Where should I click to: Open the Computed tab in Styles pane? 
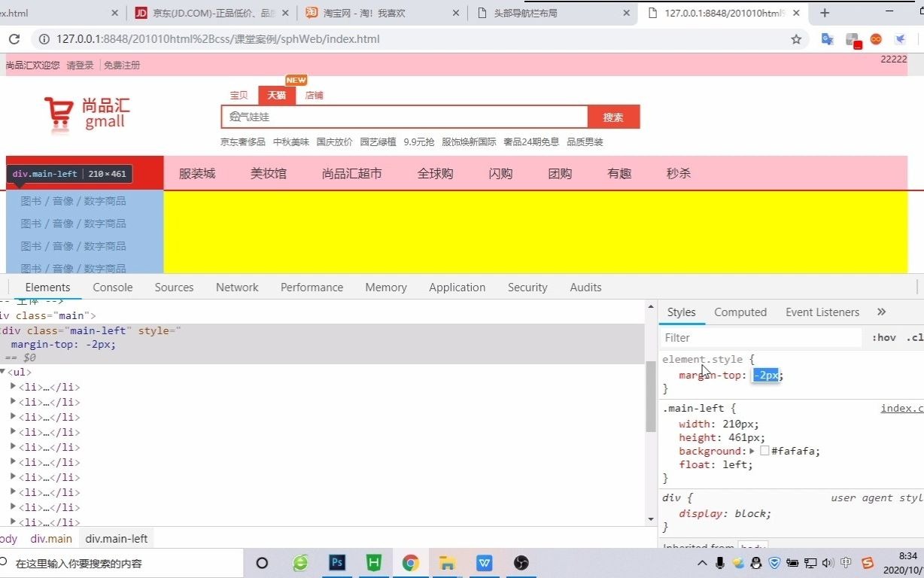click(740, 312)
